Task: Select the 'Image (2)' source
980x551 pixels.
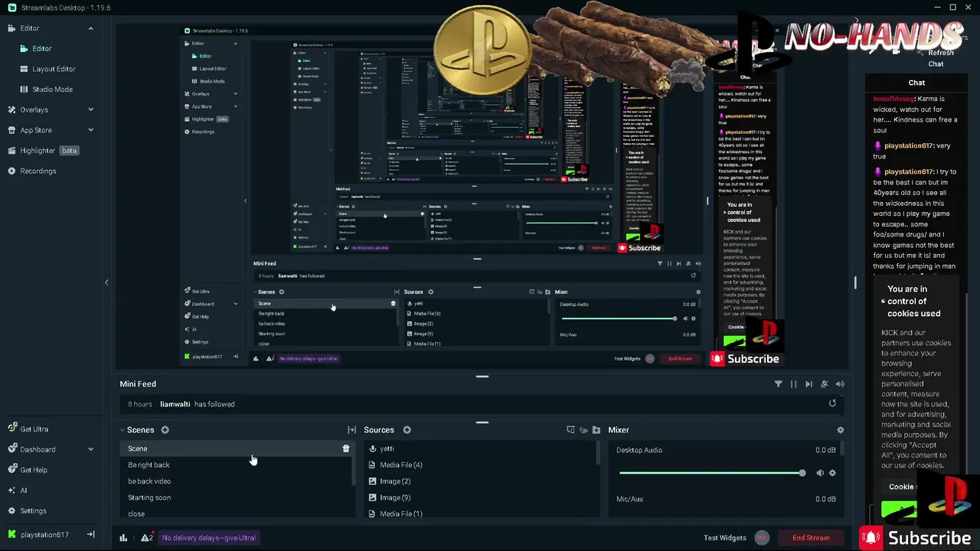Action: pos(479,481)
